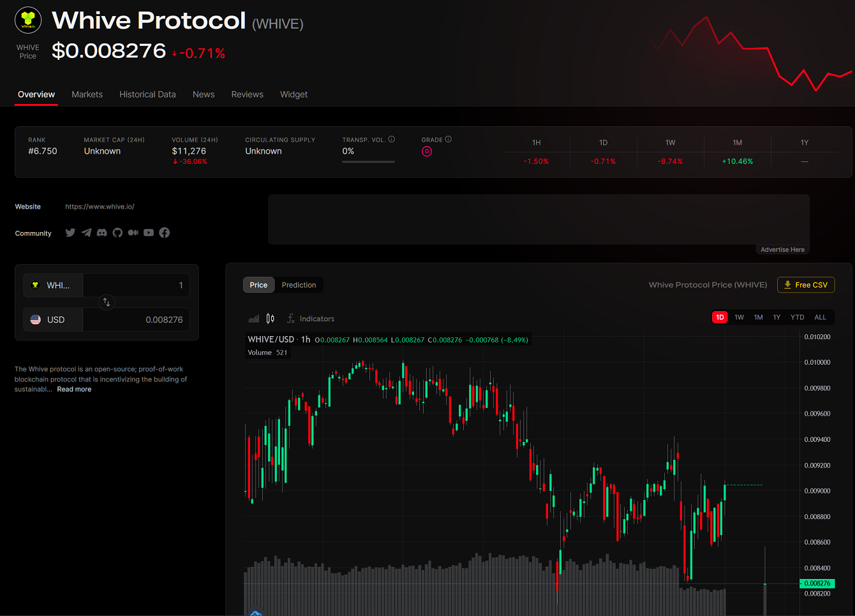The height and width of the screenshot is (616, 855).
Task: Click the WHIVE/USD chart symbol label
Action: [x=271, y=339]
